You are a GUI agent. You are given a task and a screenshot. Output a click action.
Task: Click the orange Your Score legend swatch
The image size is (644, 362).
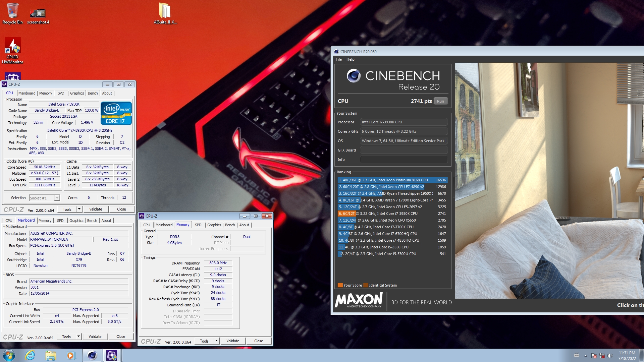pos(340,285)
